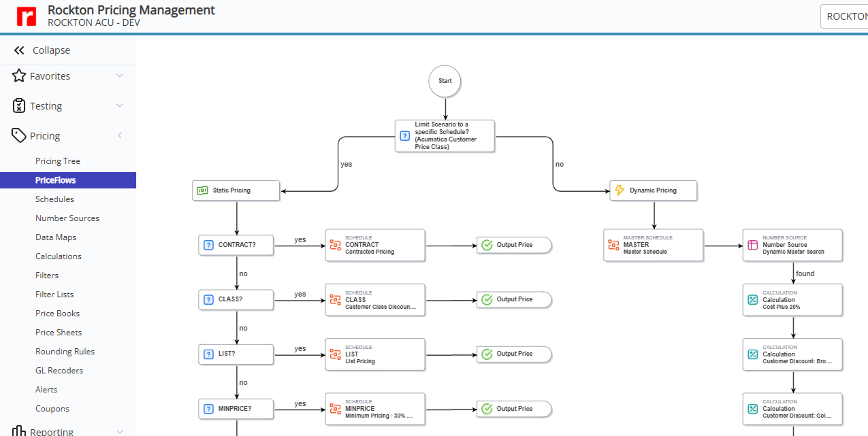Open Pricing Tree menu item

58,161
